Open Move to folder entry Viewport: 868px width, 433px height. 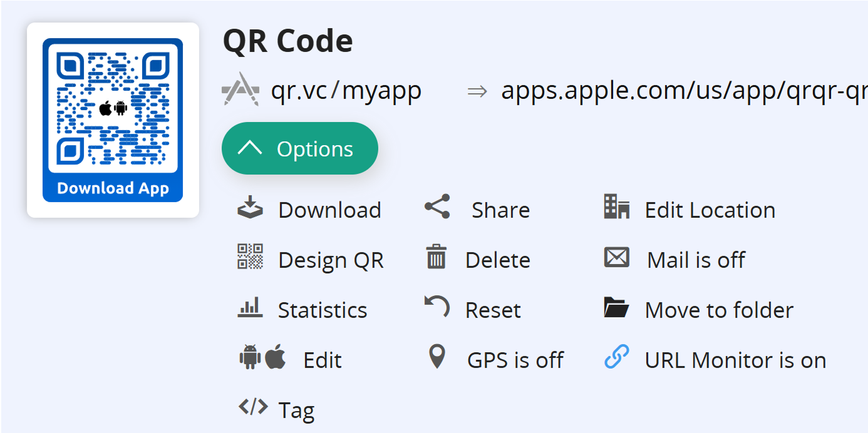point(718,308)
